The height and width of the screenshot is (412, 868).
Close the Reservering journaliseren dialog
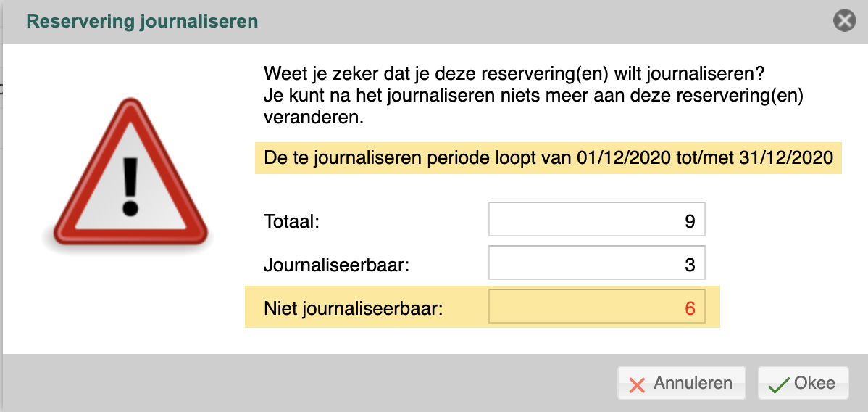[x=844, y=22]
